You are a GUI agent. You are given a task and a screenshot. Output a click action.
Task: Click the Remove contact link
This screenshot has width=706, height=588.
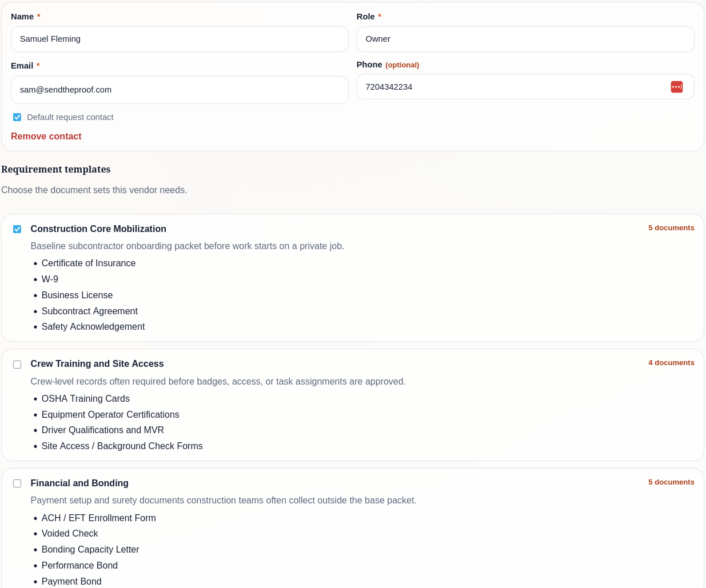46,136
